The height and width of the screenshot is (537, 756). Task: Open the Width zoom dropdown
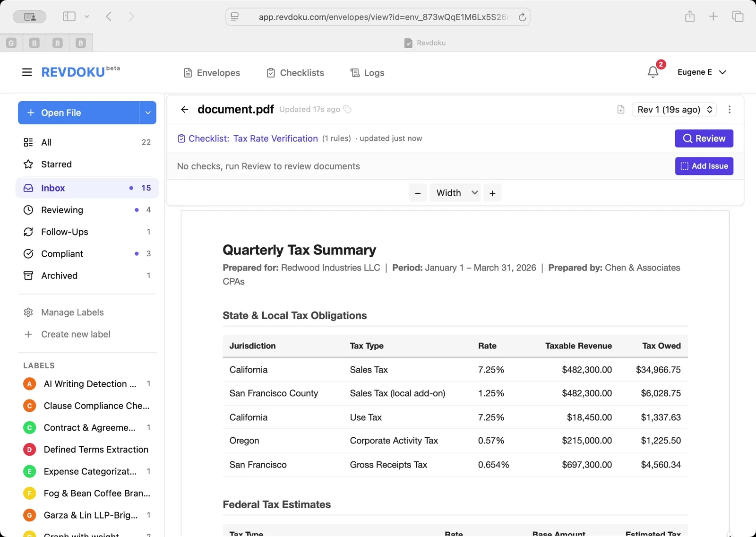click(455, 192)
